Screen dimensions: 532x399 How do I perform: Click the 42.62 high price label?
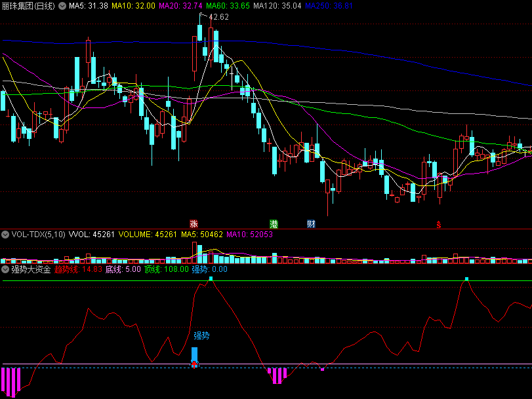(219, 17)
